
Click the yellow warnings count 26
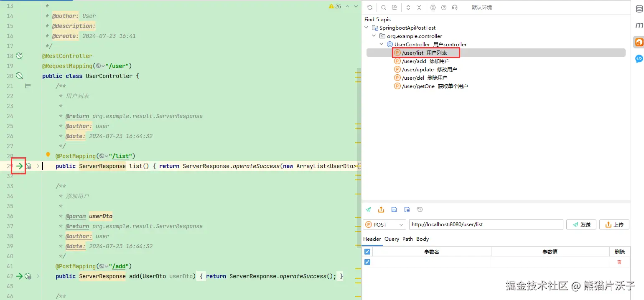(x=335, y=6)
